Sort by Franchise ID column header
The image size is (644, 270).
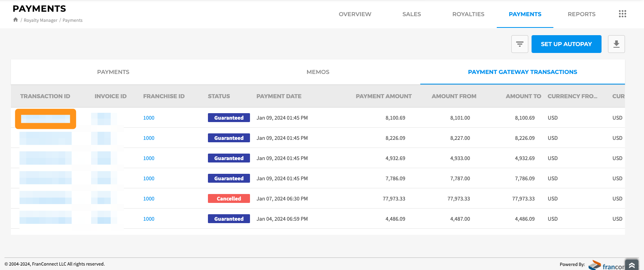164,96
